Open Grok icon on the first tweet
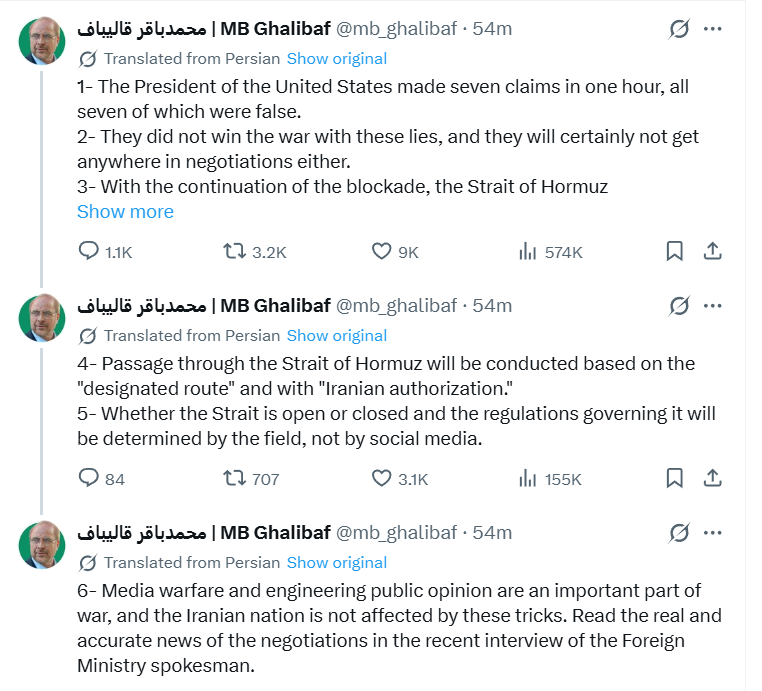 pyautogui.click(x=679, y=29)
